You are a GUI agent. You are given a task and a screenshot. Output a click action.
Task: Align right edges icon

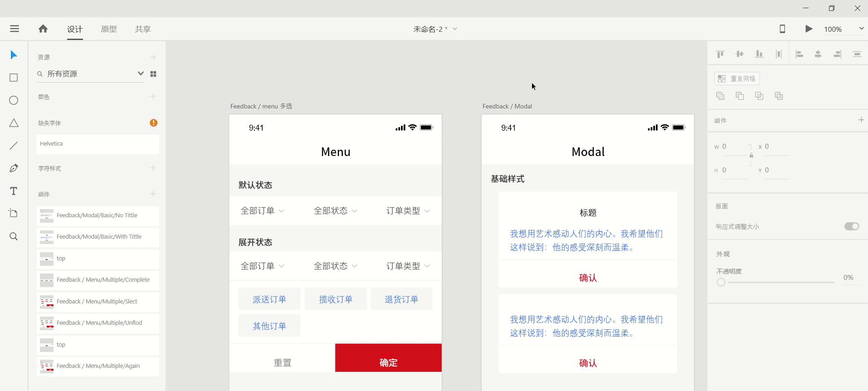(x=837, y=54)
